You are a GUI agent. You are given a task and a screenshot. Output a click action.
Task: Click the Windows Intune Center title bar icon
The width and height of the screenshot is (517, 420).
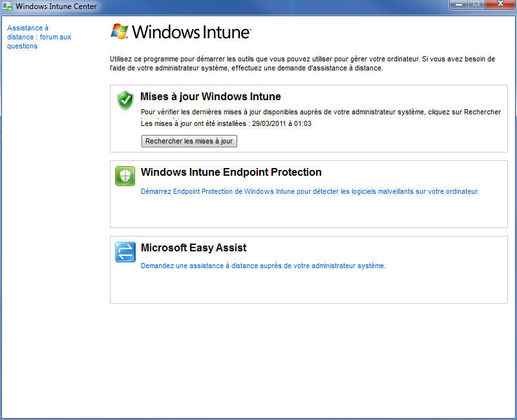(x=7, y=6)
